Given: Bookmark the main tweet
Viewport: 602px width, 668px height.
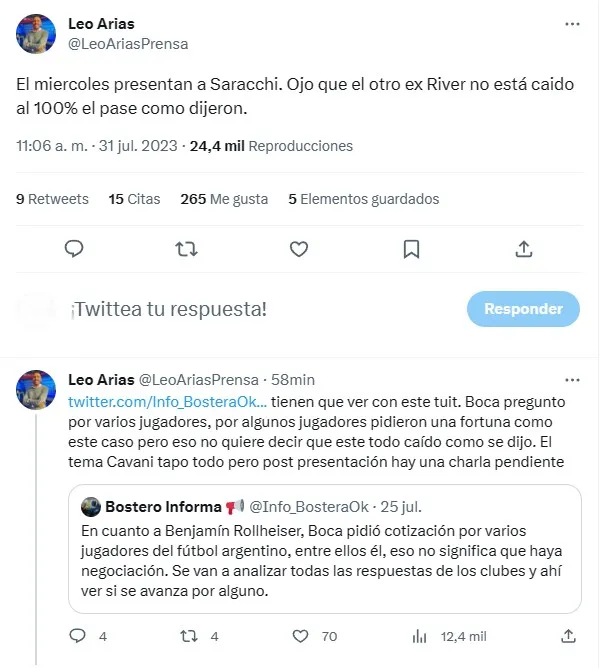Looking at the screenshot, I should [x=411, y=249].
